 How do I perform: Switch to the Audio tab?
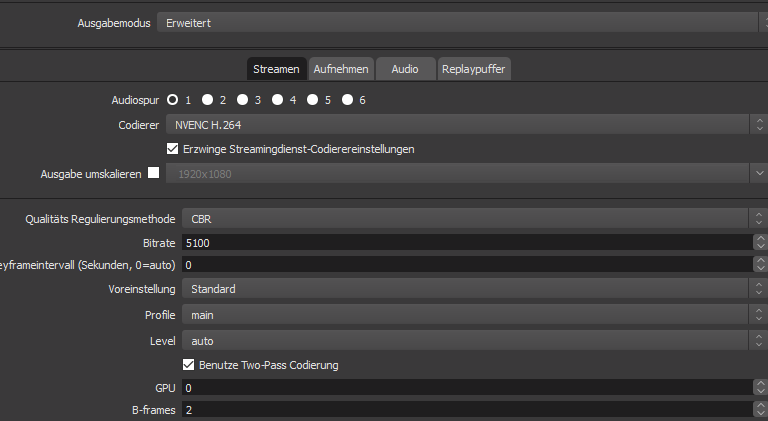(405, 68)
